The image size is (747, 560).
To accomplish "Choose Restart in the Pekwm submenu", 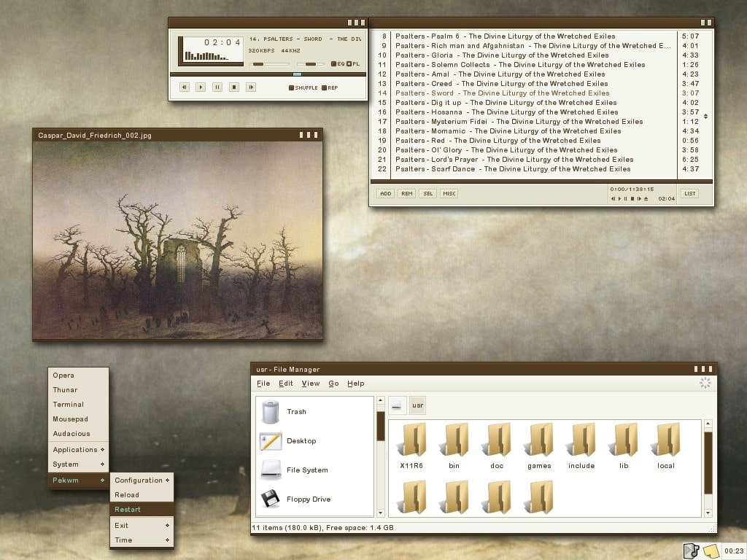I will [x=142, y=510].
